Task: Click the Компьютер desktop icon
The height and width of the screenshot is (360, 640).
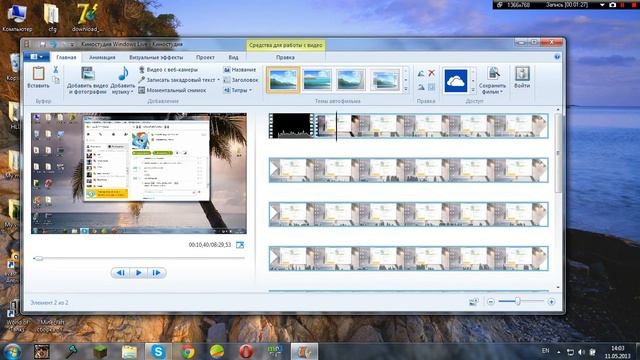Action: pyautogui.click(x=17, y=17)
